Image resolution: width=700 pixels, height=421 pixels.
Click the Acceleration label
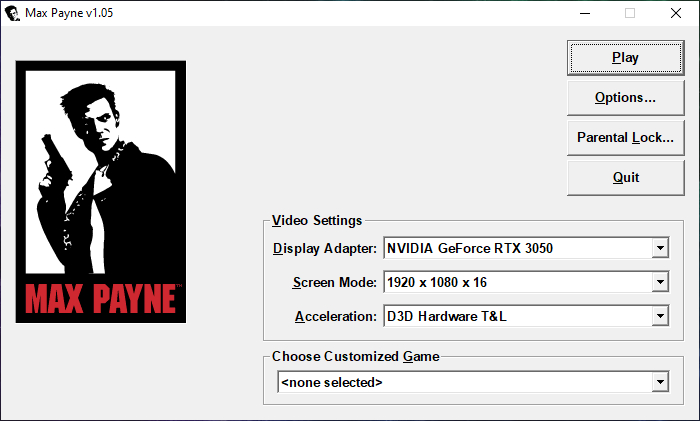coord(335,317)
